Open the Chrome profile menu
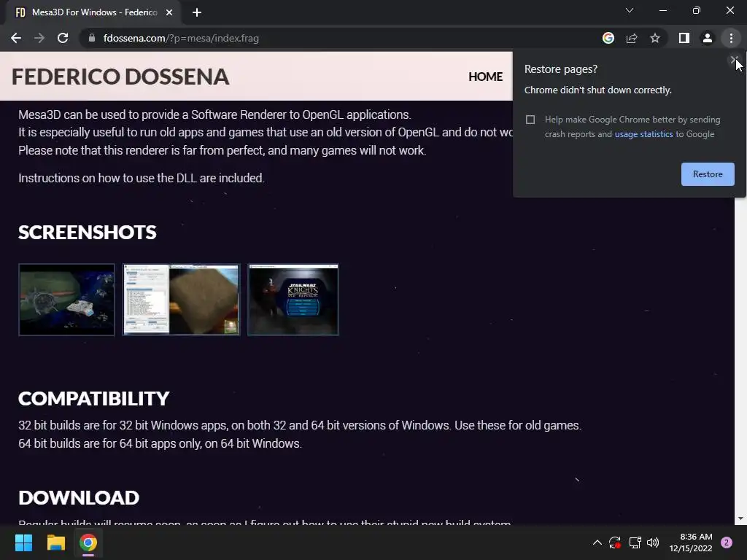 [708, 38]
